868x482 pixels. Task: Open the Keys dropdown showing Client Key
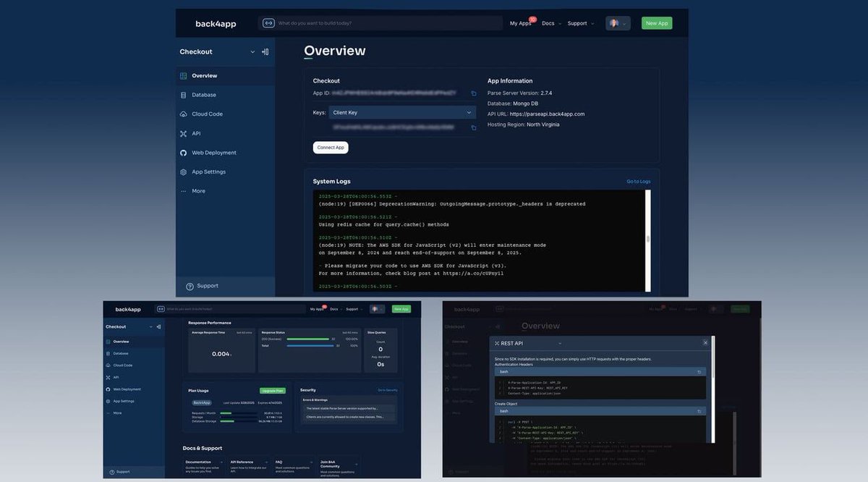(x=402, y=113)
